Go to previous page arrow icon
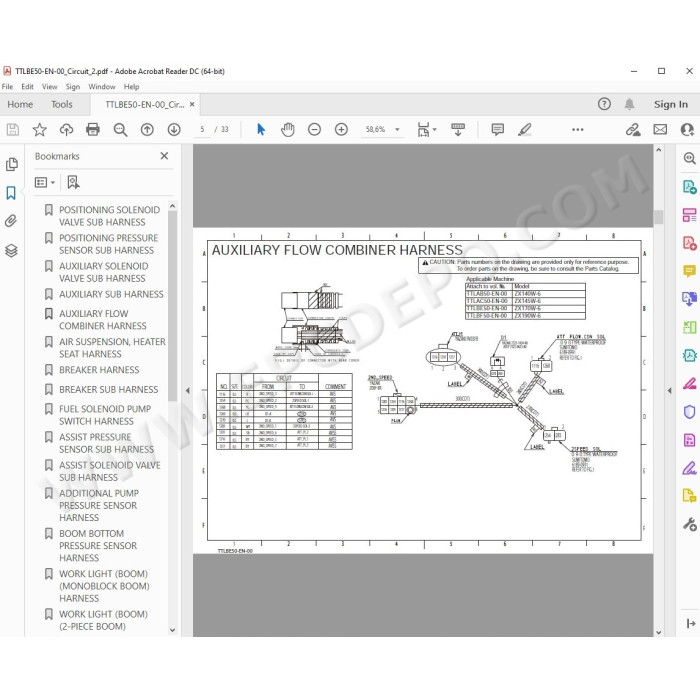 [147, 129]
